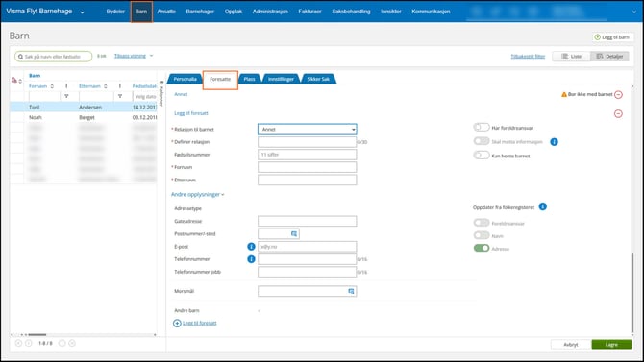Switch to Liste view
The height and width of the screenshot is (362, 644).
pyautogui.click(x=571, y=57)
